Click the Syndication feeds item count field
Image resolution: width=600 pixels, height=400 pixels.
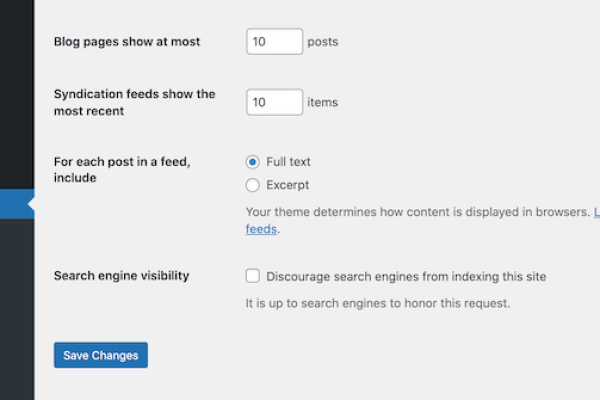(x=274, y=102)
